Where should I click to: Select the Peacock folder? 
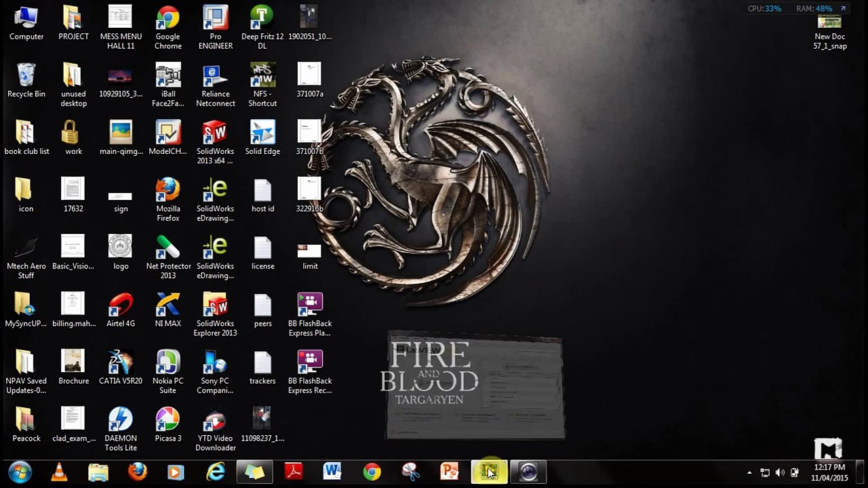(x=26, y=425)
